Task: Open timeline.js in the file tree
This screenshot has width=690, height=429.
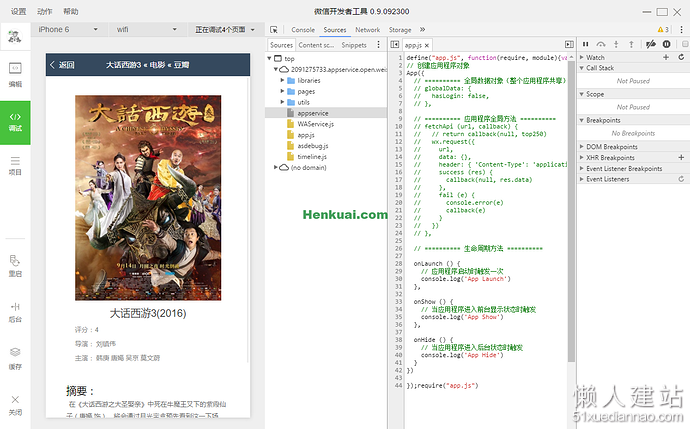Action: (x=312, y=157)
